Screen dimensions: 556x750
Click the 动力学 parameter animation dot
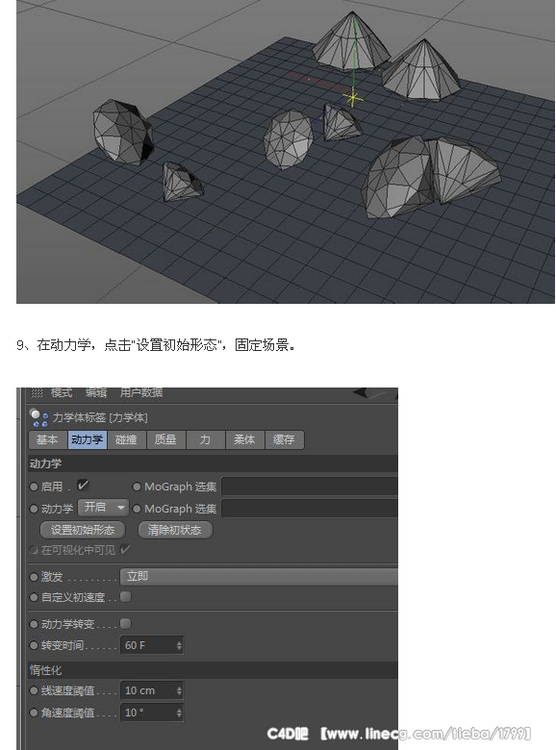33,509
